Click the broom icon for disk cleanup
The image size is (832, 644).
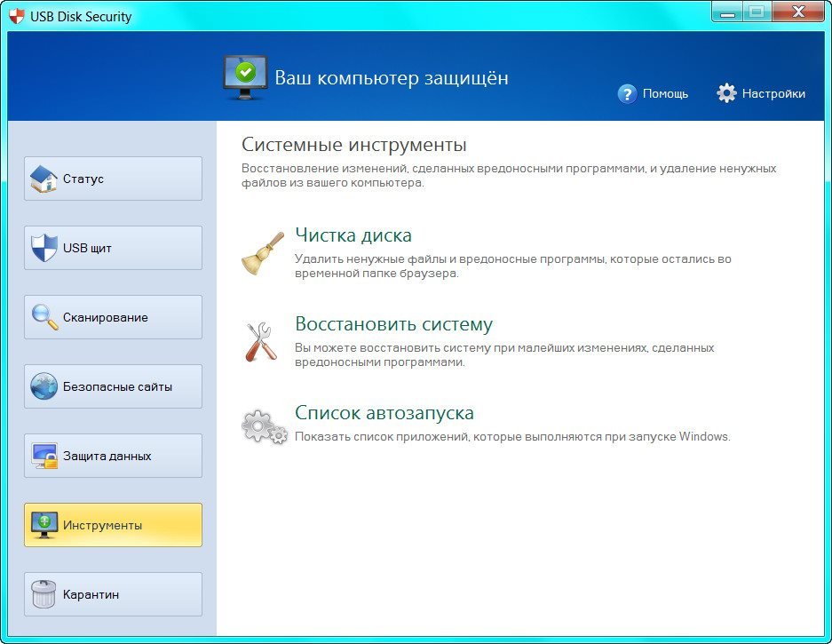tap(263, 254)
